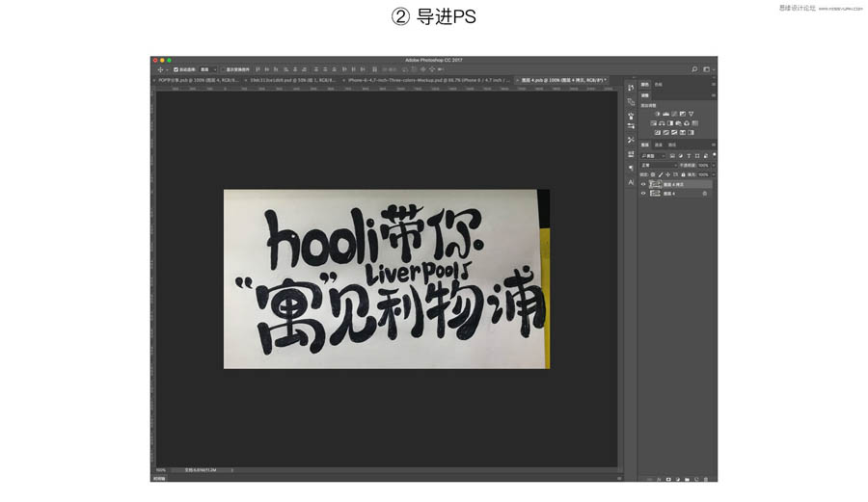Open the Color panel flyout menu

[x=714, y=85]
